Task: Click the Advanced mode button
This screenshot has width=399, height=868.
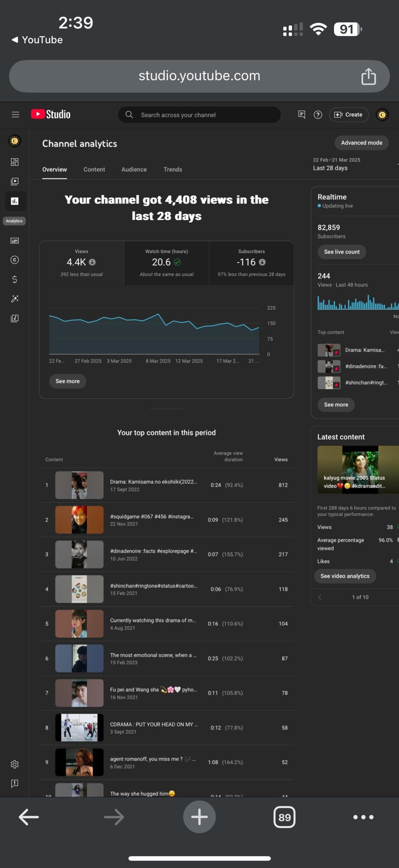Action: point(361,143)
